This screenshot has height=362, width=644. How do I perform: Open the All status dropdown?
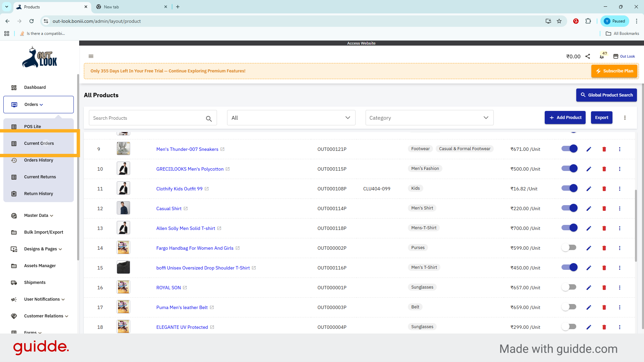click(291, 118)
